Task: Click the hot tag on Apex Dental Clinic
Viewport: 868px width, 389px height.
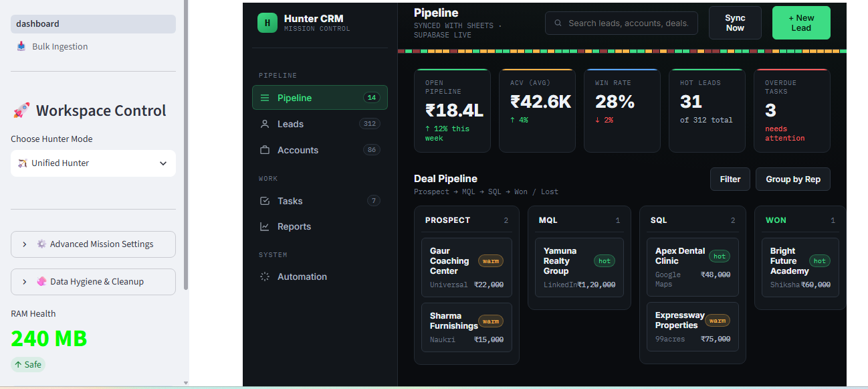Action: (x=720, y=256)
